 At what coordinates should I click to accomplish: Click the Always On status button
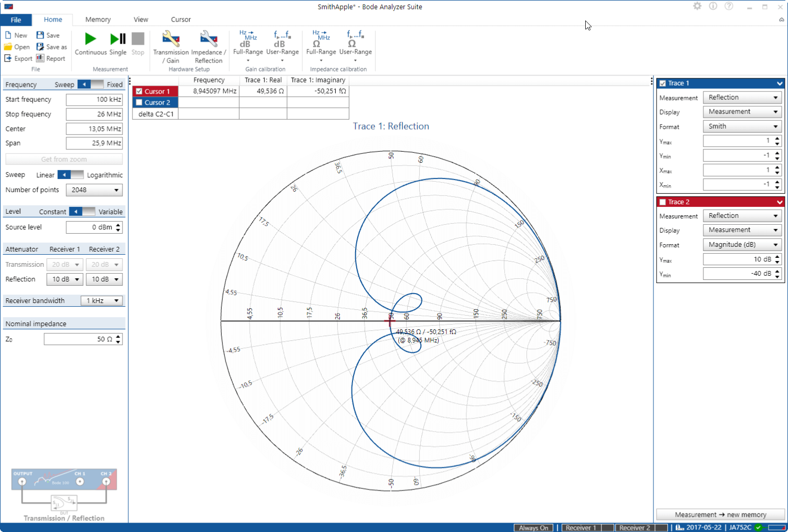(x=533, y=528)
